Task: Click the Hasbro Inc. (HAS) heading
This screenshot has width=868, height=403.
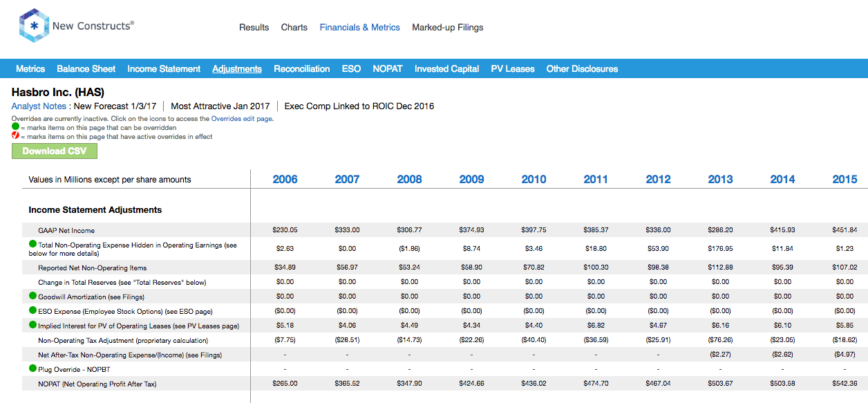Action: point(58,92)
